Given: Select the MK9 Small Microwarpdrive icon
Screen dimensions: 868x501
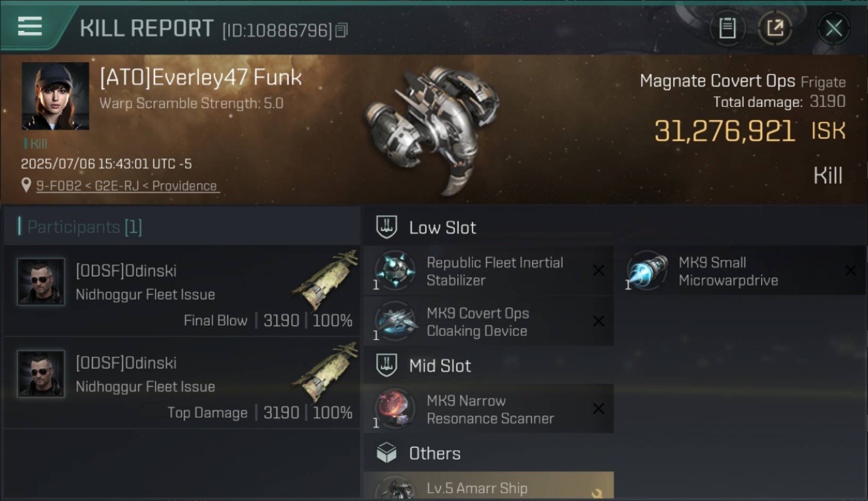Looking at the screenshot, I should click(647, 271).
